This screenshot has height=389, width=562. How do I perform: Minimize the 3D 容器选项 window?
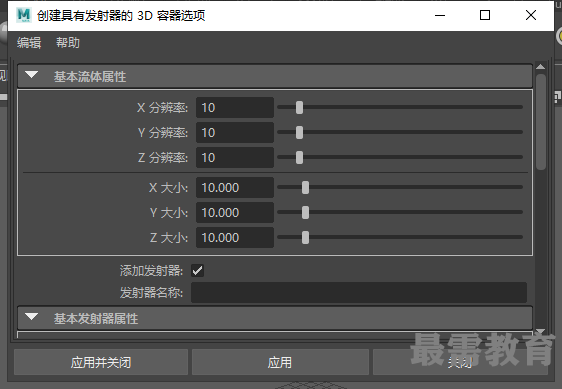point(440,15)
